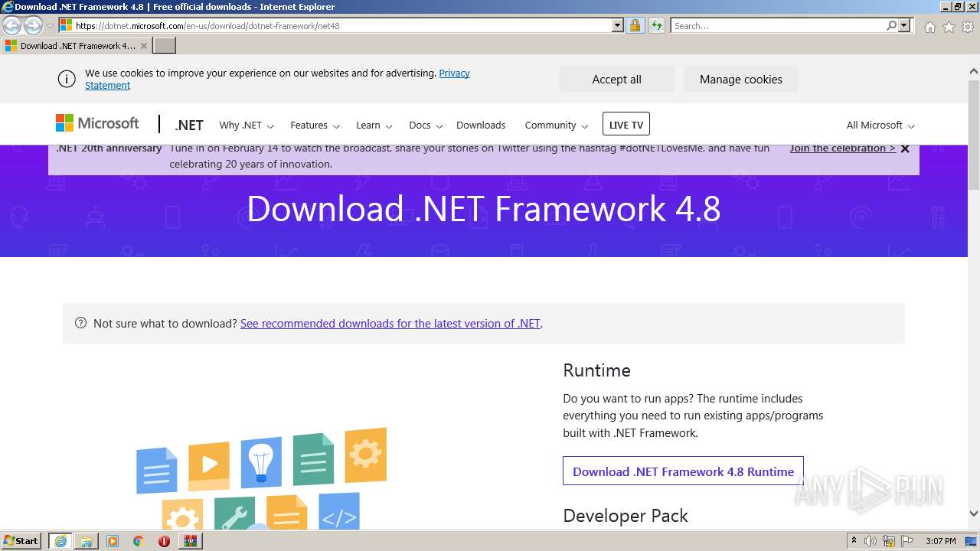The image size is (980, 551).
Task: Click the security lock icon in address bar
Action: click(x=635, y=25)
